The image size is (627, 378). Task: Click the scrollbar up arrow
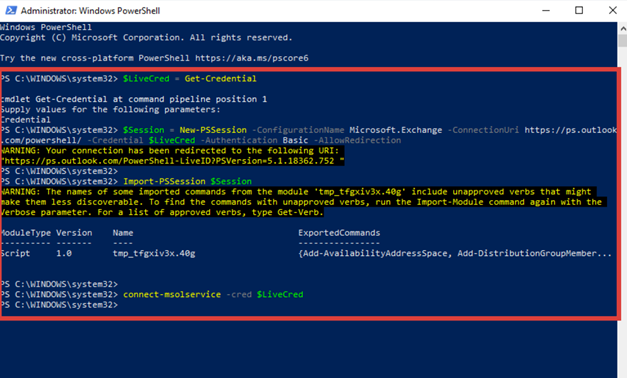point(623,28)
